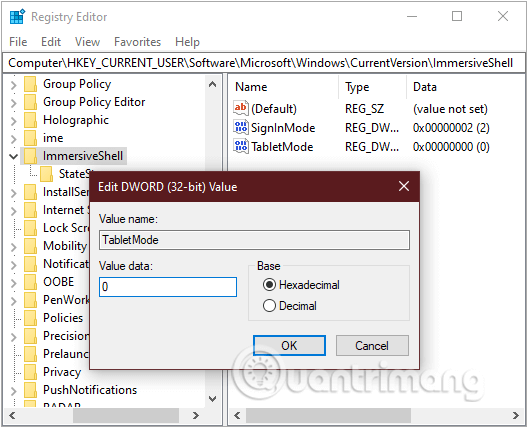528x428 pixels.
Task: Click the ImmersiveShell folder icon
Action: [x=30, y=156]
